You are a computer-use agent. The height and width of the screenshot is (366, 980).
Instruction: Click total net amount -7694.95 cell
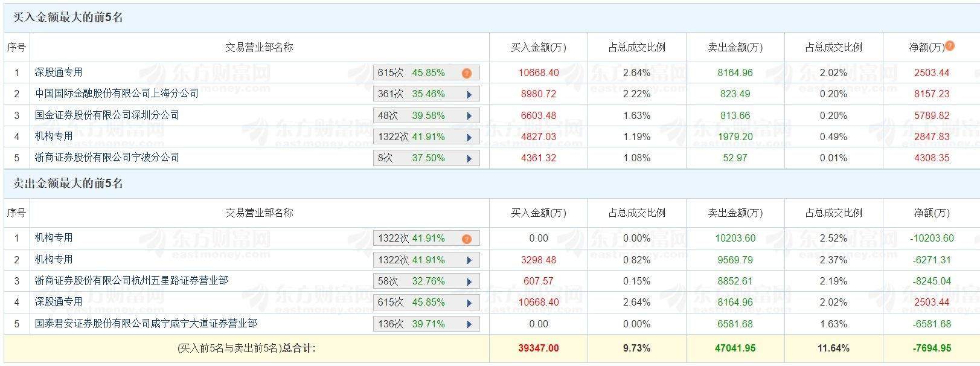click(x=932, y=348)
